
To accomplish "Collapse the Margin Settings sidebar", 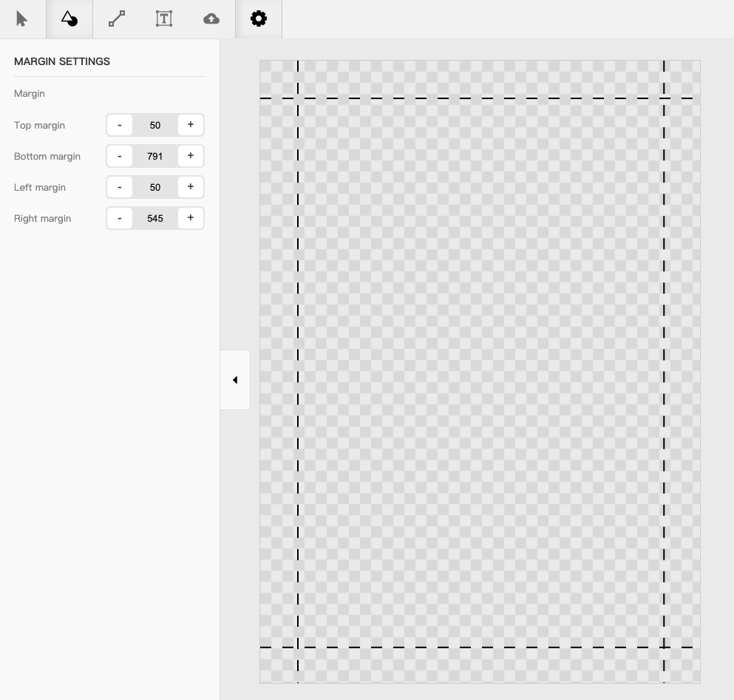I will point(234,379).
